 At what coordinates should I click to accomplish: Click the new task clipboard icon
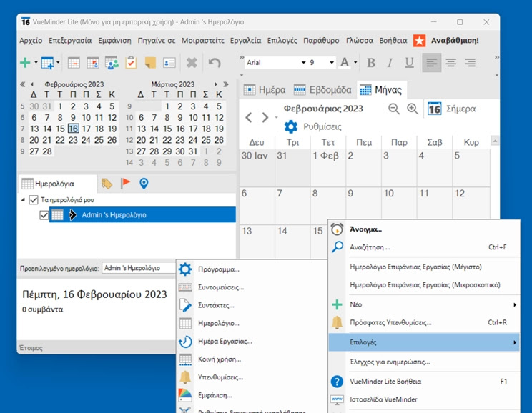[131, 63]
